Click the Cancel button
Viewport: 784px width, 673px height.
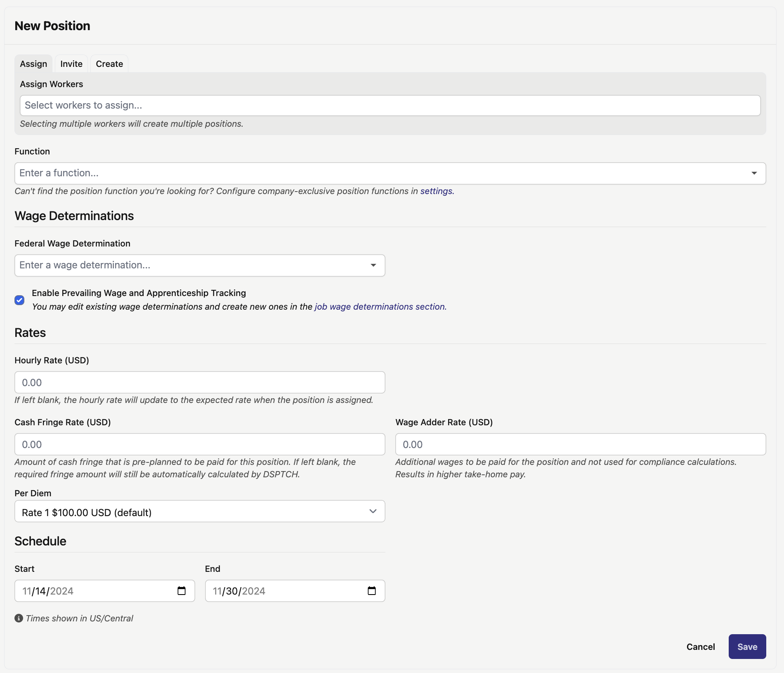[x=701, y=647]
